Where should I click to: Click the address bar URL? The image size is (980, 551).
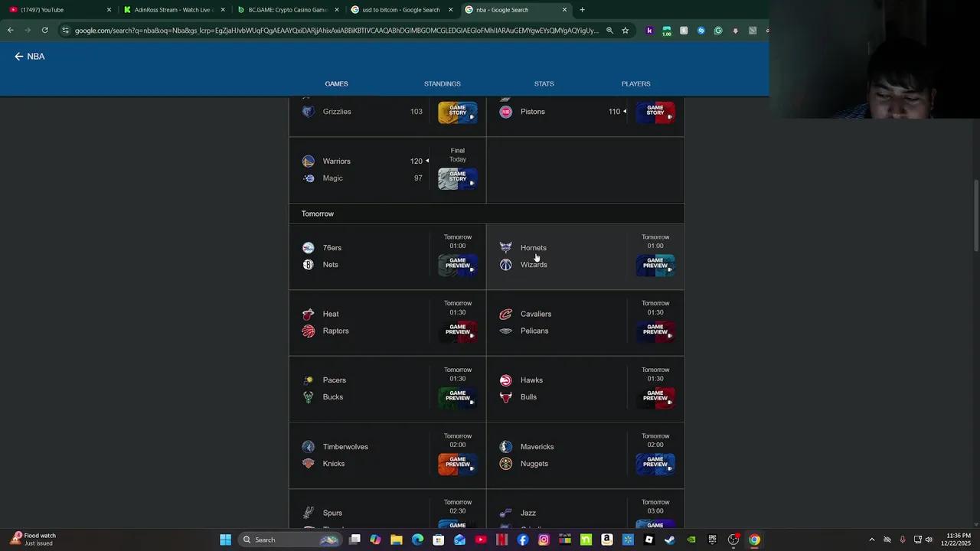(x=336, y=31)
